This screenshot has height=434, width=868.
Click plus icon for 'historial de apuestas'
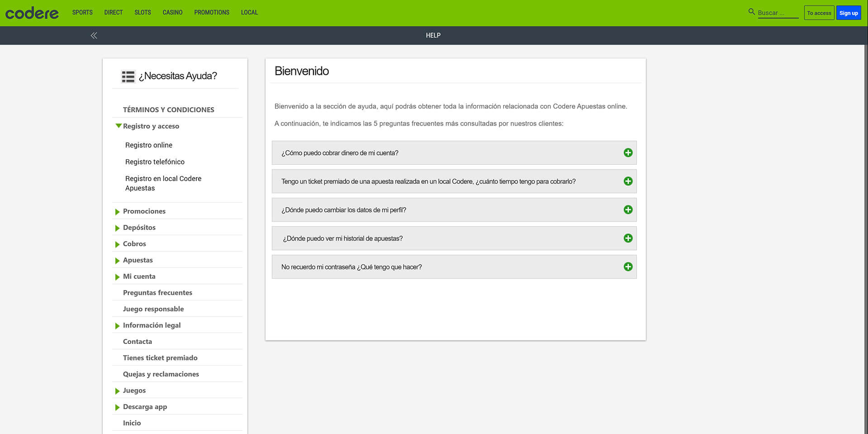(x=628, y=238)
